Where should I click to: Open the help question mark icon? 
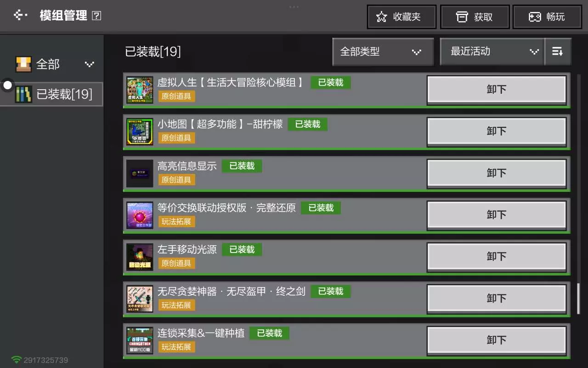(96, 16)
